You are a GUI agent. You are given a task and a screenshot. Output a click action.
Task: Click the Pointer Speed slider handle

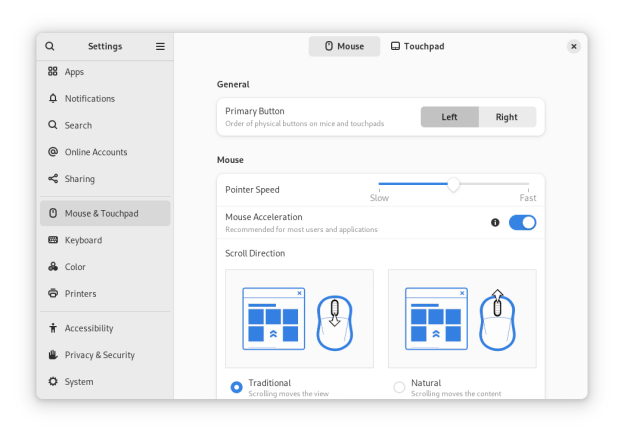point(454,185)
